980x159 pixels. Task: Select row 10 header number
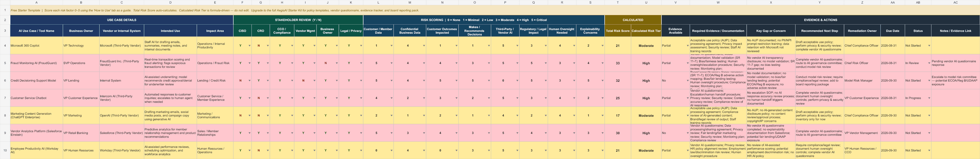click(5, 150)
